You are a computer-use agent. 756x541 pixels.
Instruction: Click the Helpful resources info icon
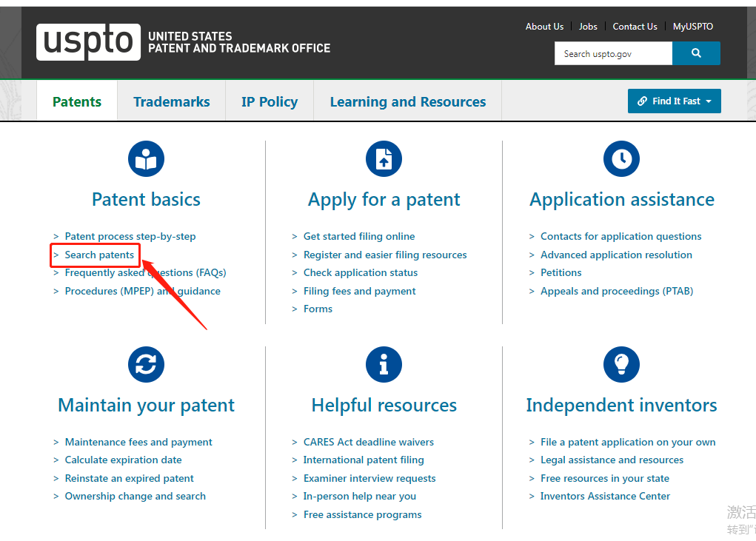click(384, 365)
